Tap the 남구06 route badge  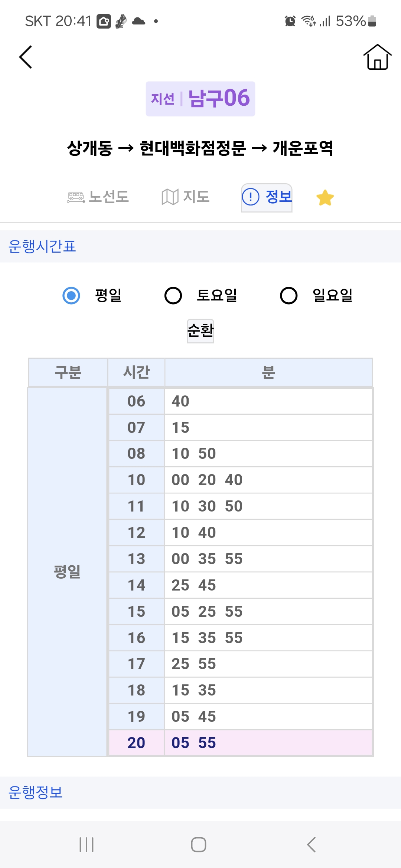pyautogui.click(x=200, y=99)
